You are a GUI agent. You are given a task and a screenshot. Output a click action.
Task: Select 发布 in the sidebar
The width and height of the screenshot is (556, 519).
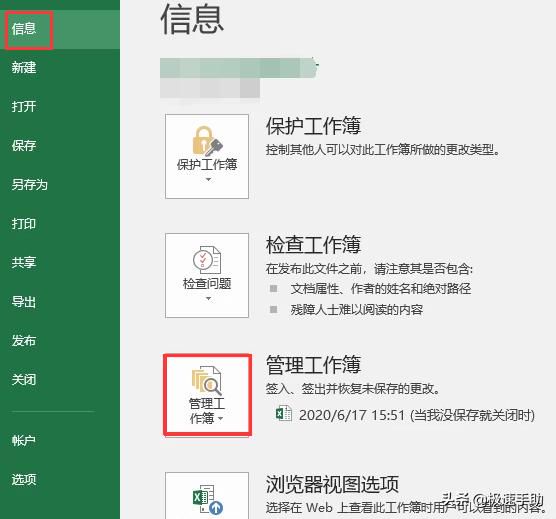(24, 341)
